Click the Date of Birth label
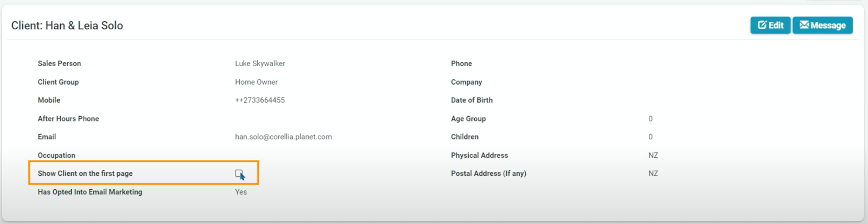Screen dimensions: 868x224 471,100
